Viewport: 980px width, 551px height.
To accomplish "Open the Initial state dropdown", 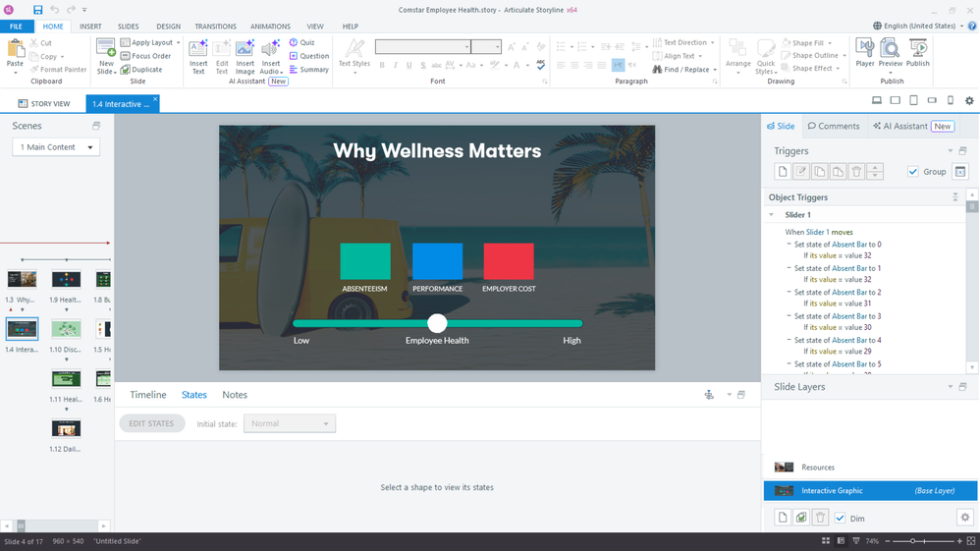I will point(290,423).
